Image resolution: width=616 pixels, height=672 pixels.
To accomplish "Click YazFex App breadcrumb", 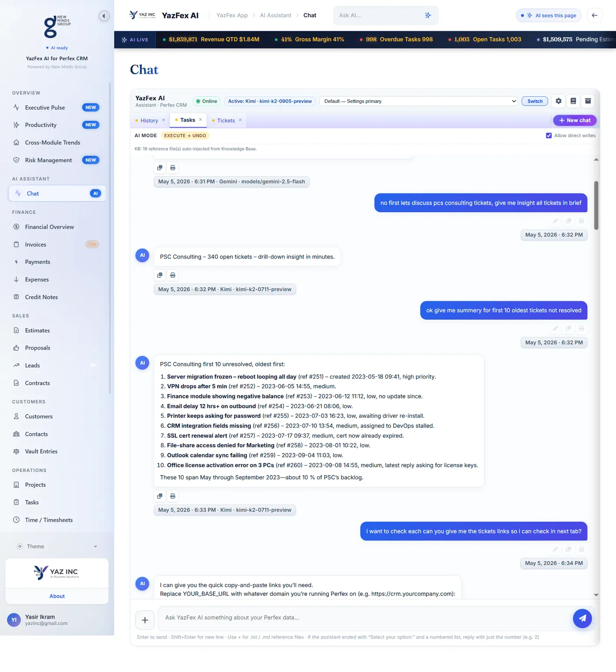I will pos(232,15).
